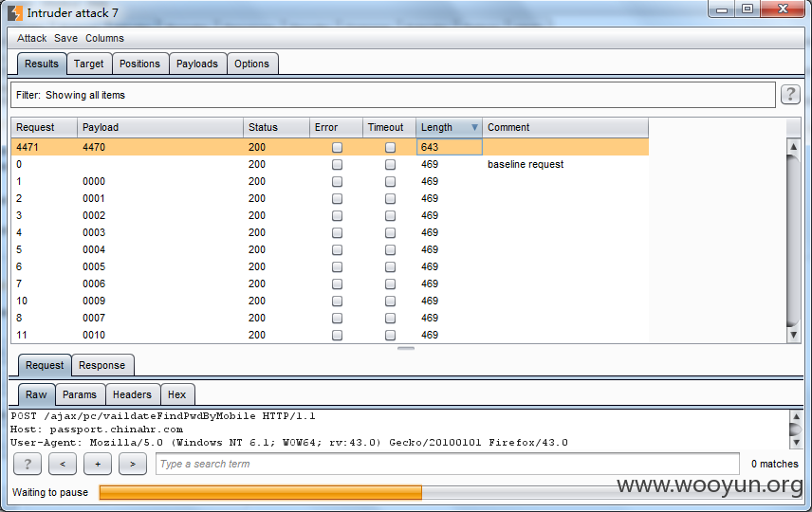Toggle Error checkbox for baseline request row

[337, 165]
